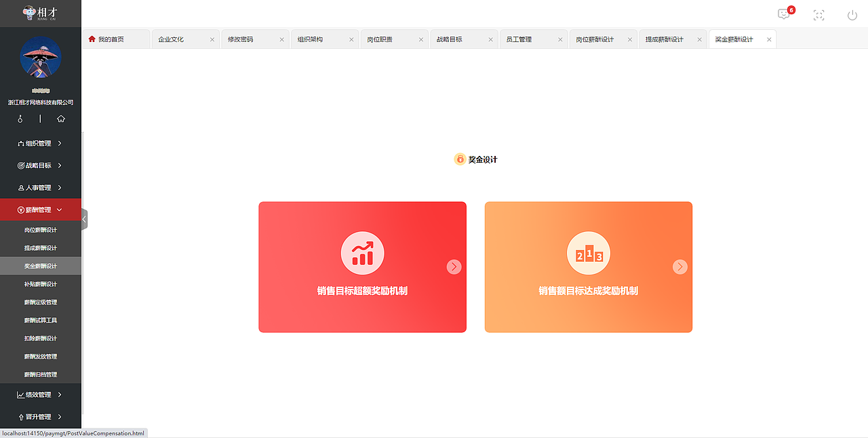Image resolution: width=868 pixels, height=438 pixels.
Task: Close the 组织架构 tab
Action: (351, 39)
